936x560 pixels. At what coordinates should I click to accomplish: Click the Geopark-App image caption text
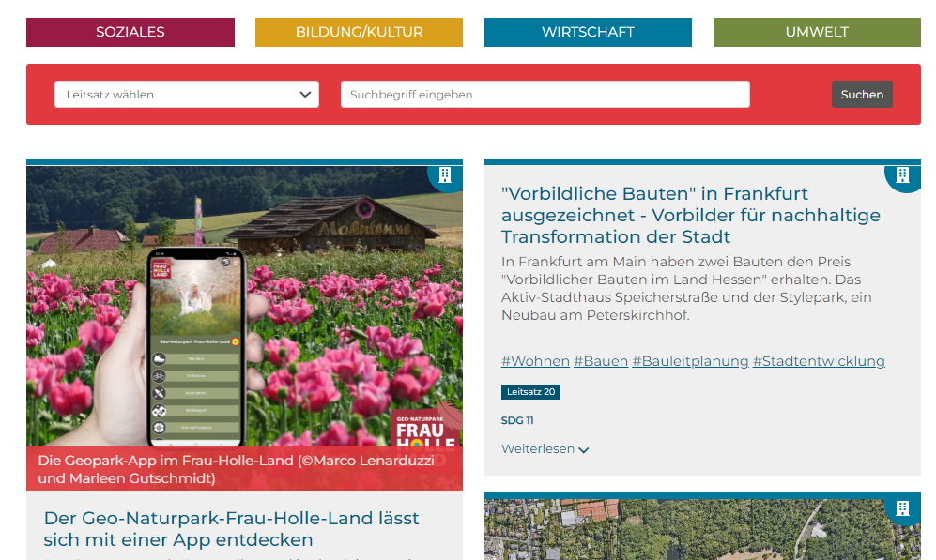pos(237,469)
